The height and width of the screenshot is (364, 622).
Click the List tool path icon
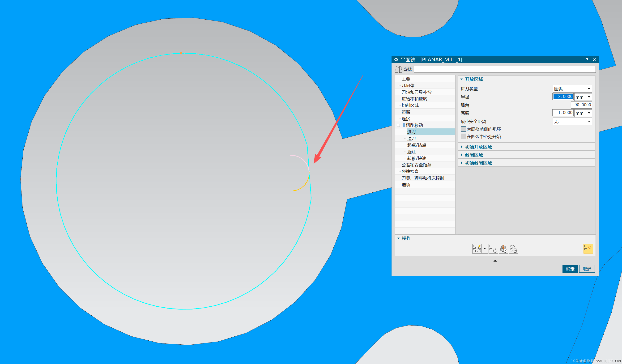[514, 249]
